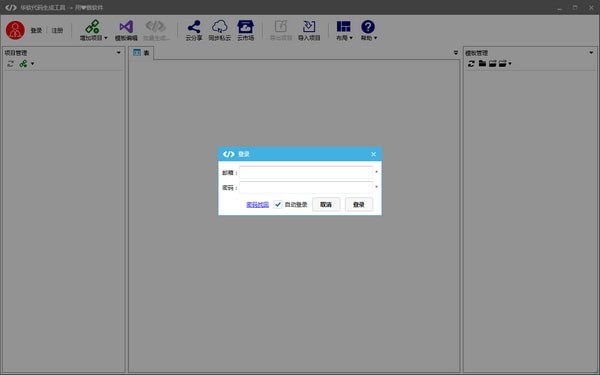Click the 同步私云 sync private cloud icon
The image size is (600, 375).
(x=220, y=26)
